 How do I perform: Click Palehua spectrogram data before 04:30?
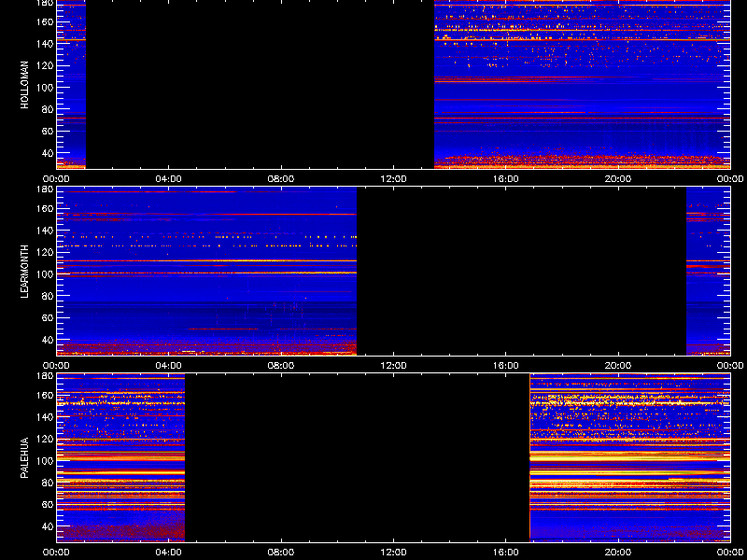[x=120, y=457]
